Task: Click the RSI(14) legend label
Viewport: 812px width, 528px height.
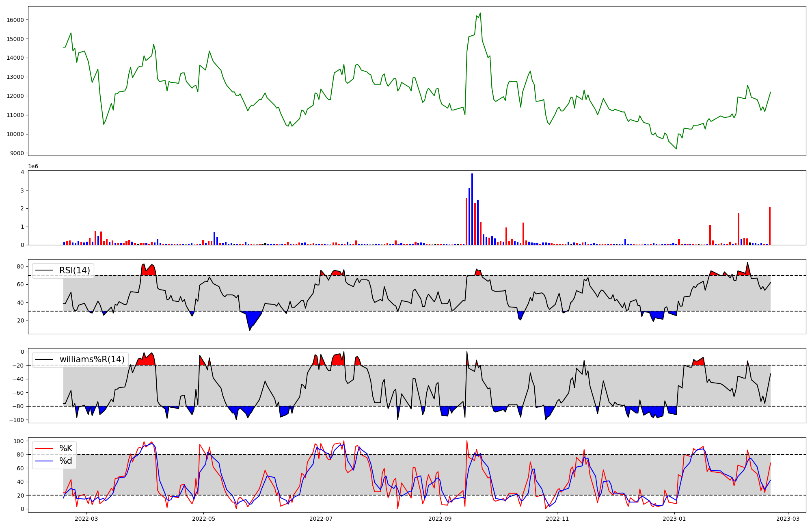Action: point(75,270)
